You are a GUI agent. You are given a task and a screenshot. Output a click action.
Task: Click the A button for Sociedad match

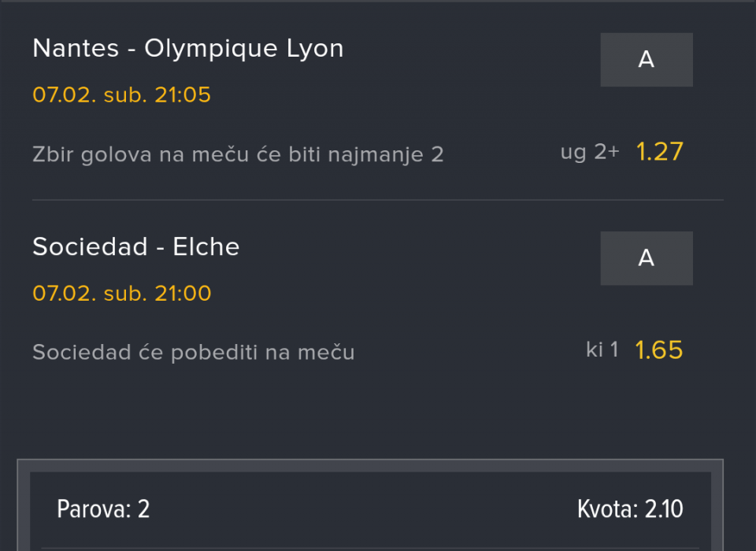point(646,258)
